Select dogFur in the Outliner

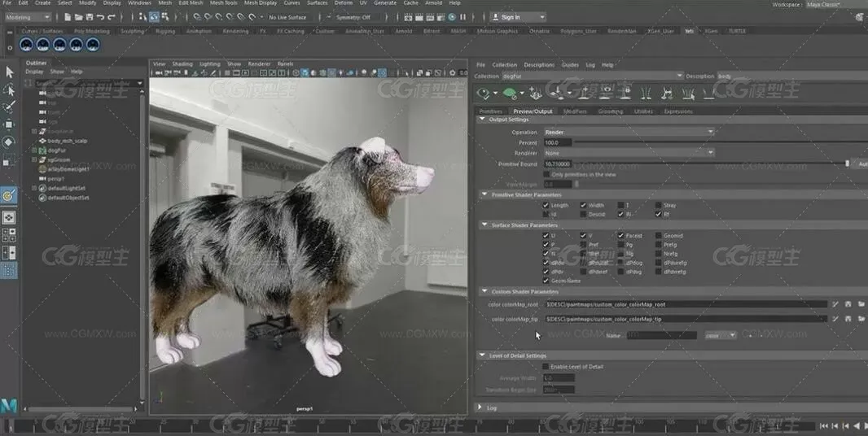point(57,150)
